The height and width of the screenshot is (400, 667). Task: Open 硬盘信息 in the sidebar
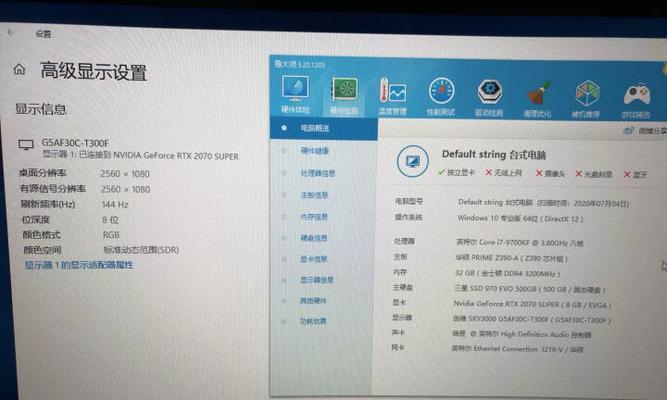click(x=314, y=238)
